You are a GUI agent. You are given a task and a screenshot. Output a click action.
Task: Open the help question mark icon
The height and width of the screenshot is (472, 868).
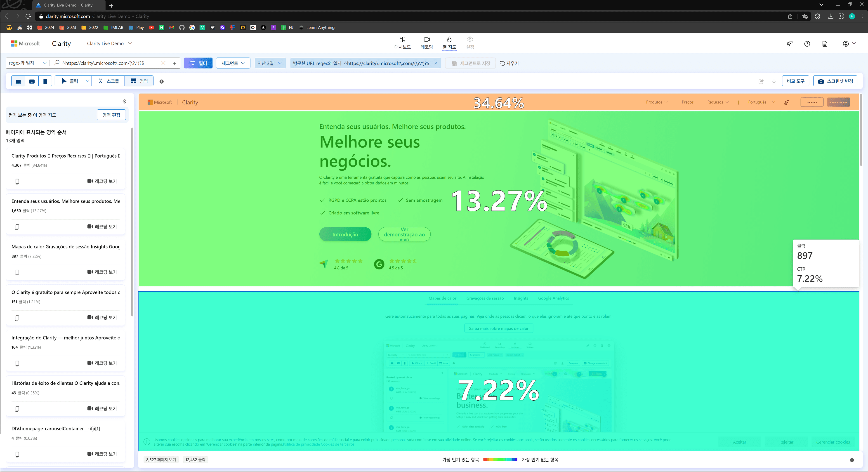click(807, 44)
